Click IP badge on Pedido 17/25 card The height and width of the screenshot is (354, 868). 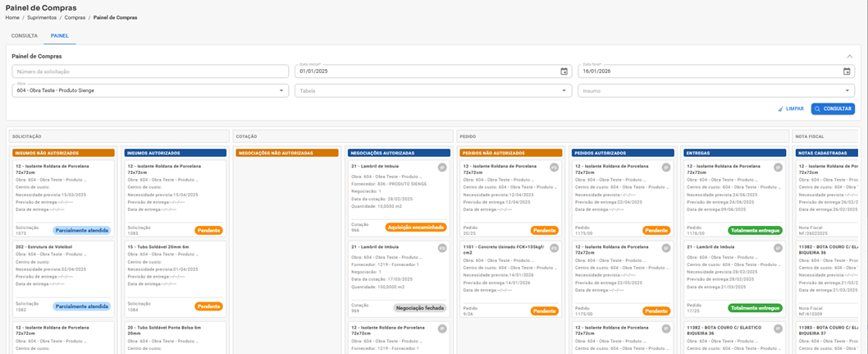(x=779, y=248)
